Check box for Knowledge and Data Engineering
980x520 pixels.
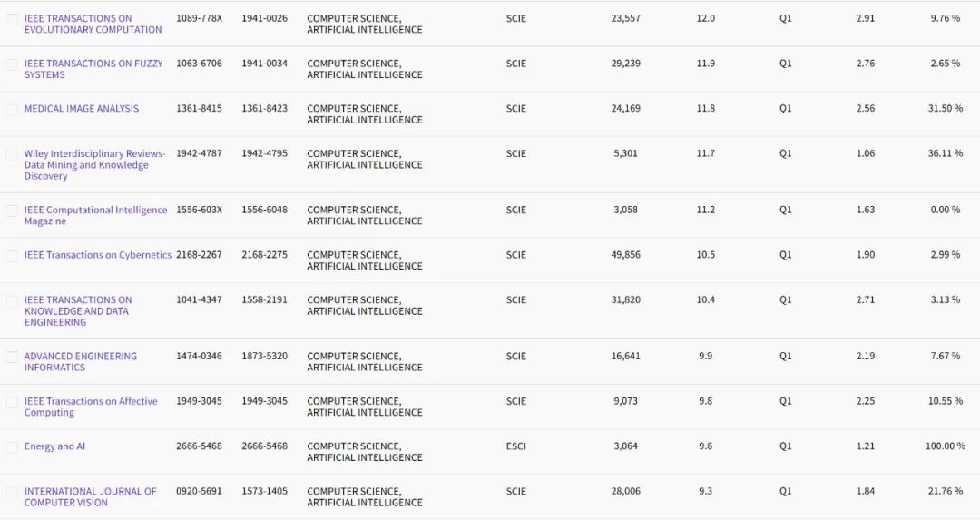click(x=12, y=301)
